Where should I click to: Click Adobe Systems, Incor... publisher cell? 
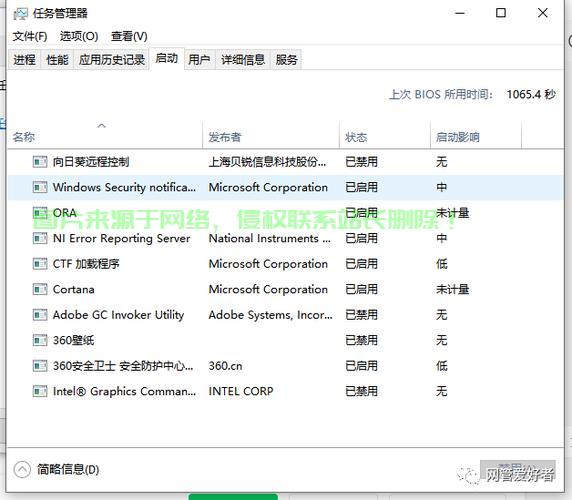coord(270,315)
